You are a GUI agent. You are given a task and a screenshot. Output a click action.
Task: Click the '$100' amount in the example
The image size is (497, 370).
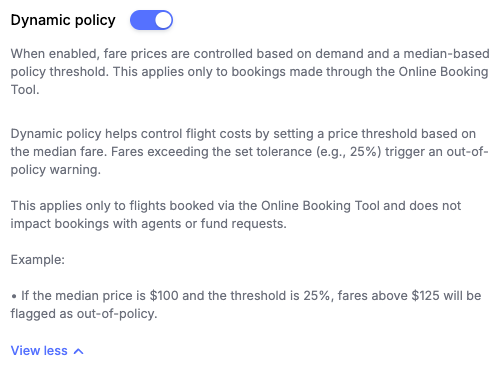pyautogui.click(x=164, y=296)
